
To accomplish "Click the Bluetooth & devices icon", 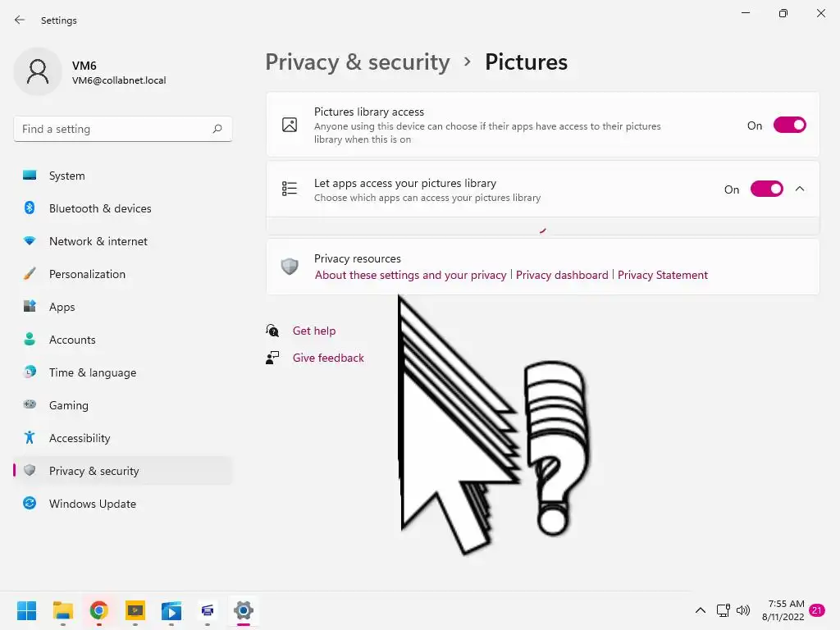I will tap(30, 208).
